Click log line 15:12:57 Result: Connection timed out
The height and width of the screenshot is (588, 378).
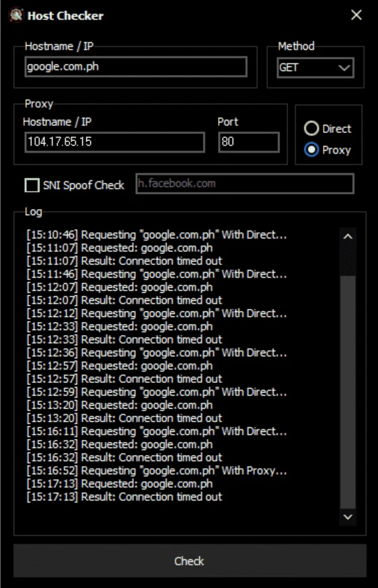[x=124, y=379]
